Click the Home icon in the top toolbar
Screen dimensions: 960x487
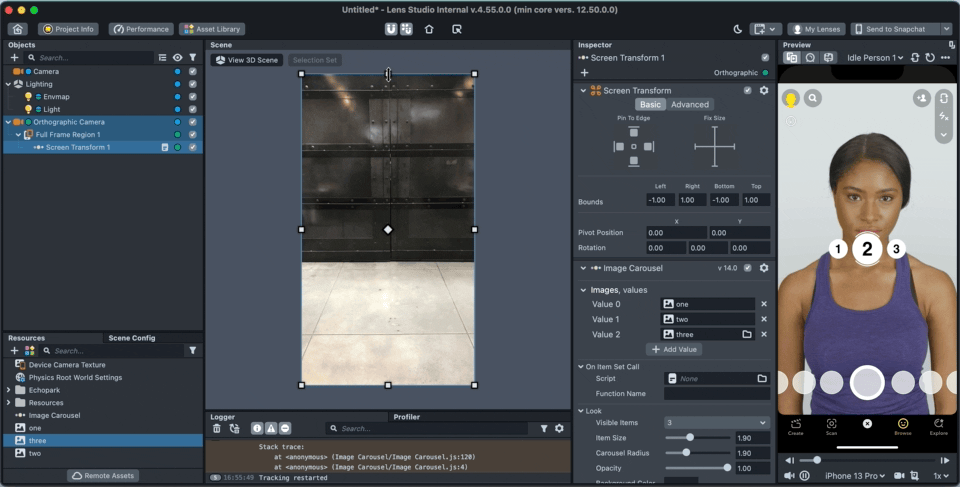(17, 29)
